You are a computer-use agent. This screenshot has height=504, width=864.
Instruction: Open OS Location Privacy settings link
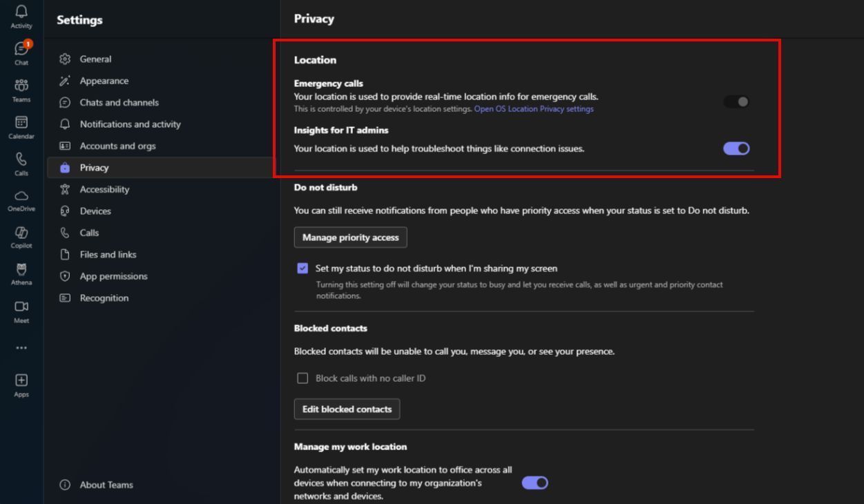(x=534, y=109)
